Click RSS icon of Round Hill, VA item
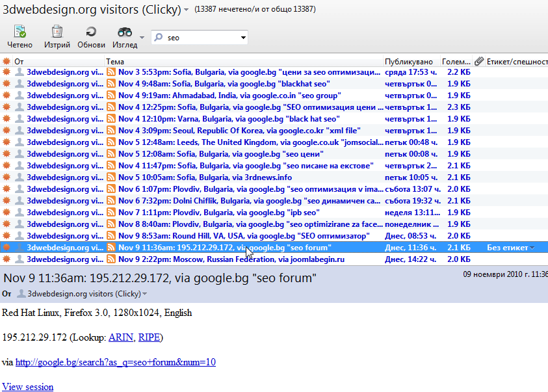This screenshot has height=392, width=548. point(111,236)
